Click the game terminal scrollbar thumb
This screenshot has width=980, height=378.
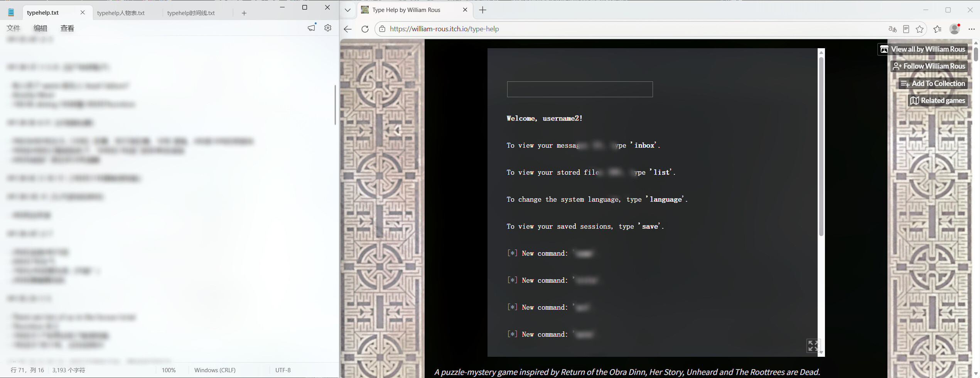click(821, 147)
